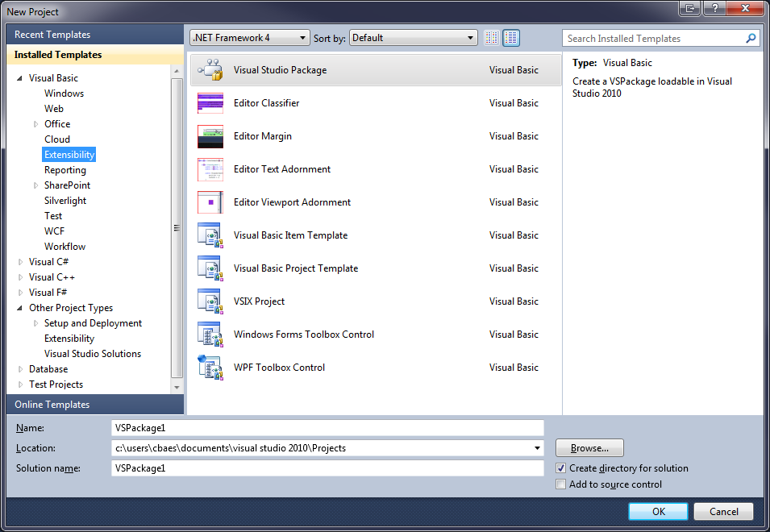The width and height of the screenshot is (770, 532).
Task: Select the Cloud tree item
Action: [x=57, y=139]
